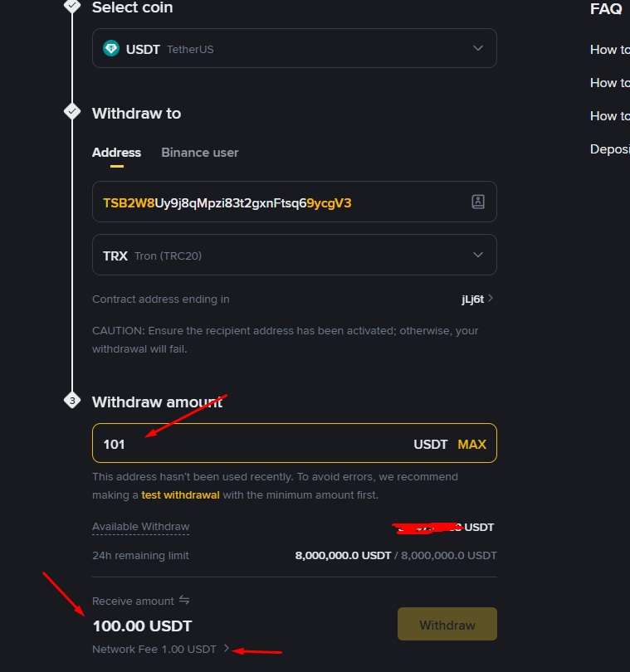Viewport: 630px width, 672px height.
Task: Click the USDT Tether coin logo icon
Action: point(111,48)
